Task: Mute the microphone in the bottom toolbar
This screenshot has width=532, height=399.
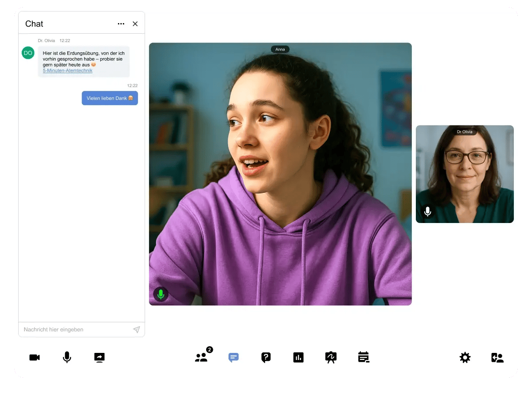Action: click(x=67, y=357)
